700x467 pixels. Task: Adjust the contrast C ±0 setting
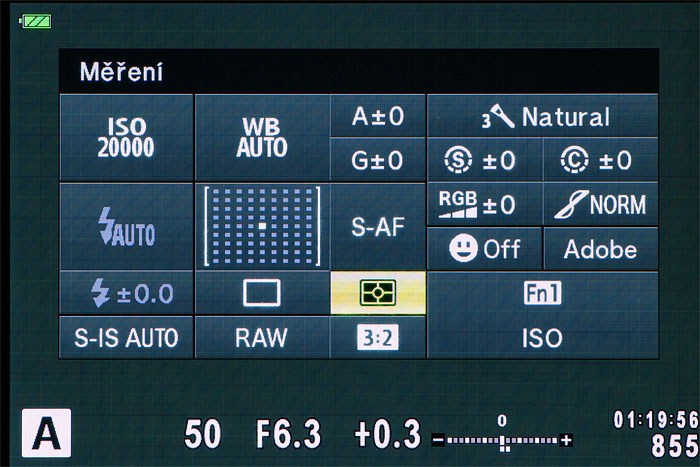pos(600,160)
